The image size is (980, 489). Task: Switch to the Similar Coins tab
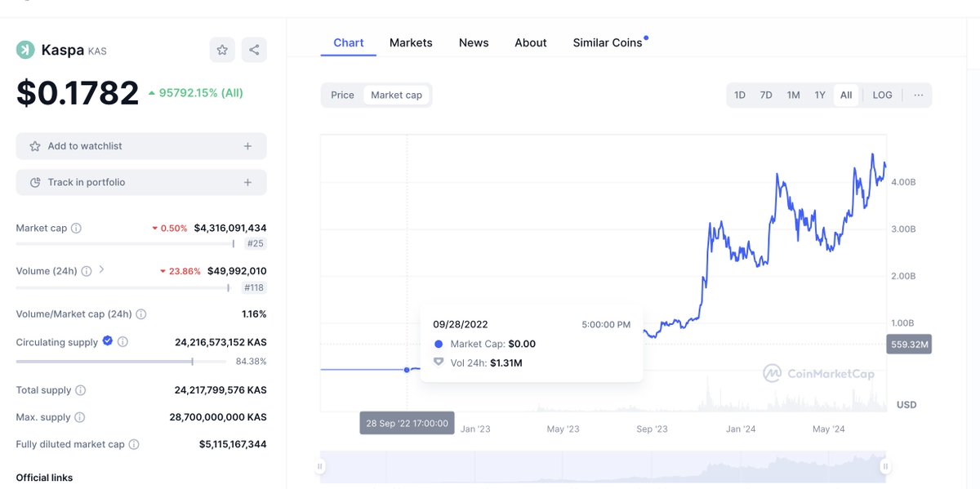[608, 42]
